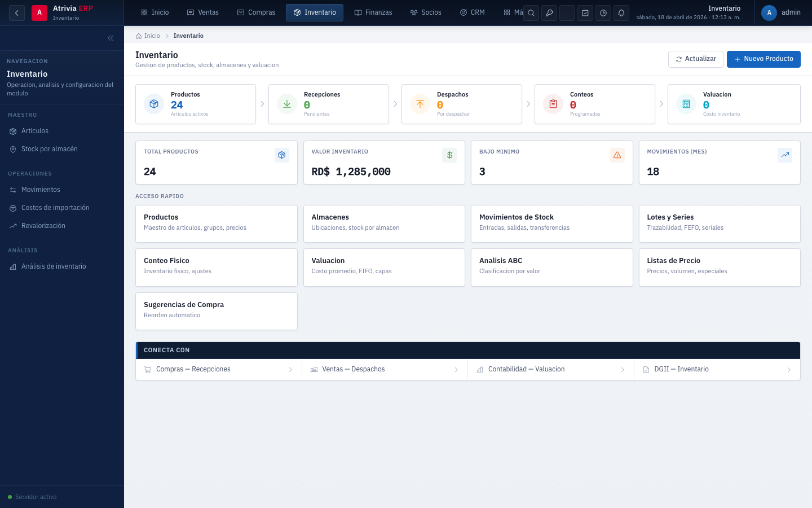812x508 pixels.
Task: Click the 'Servidor activo' status text
Action: 36,497
